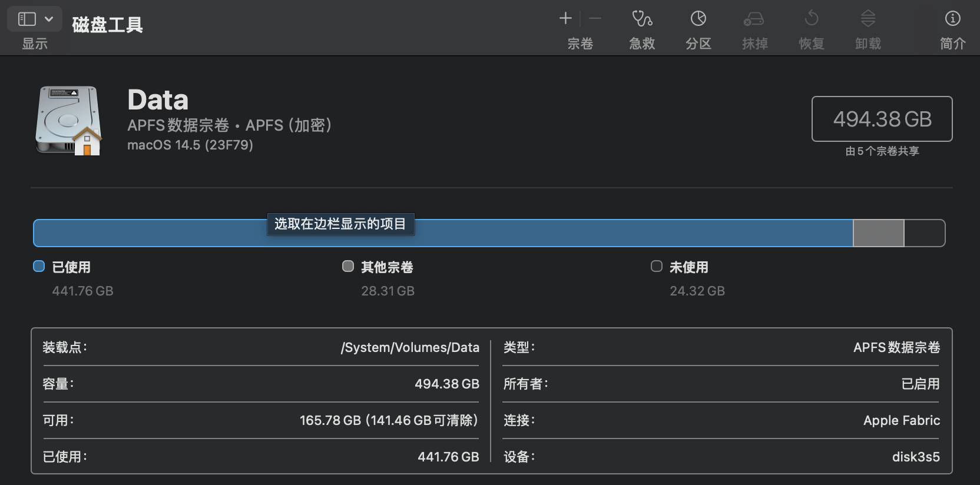Viewport: 980px width, 485px height.
Task: Click the sidebar display toggle icon
Action: [27, 19]
